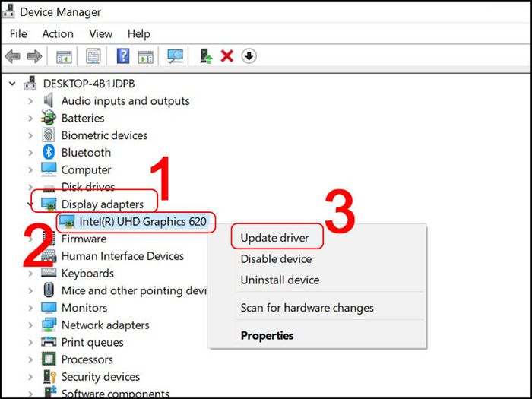
Task: Choose Uninstall device from context menu
Action: (x=280, y=280)
